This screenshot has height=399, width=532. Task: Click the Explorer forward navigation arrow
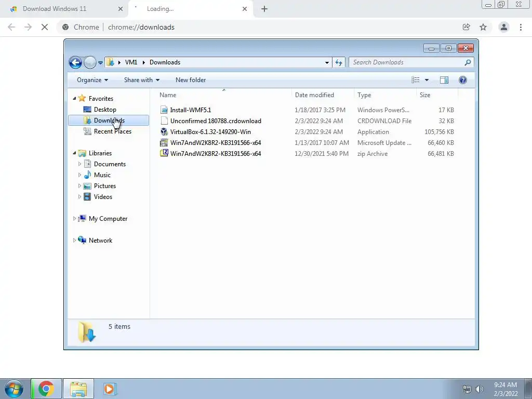click(x=90, y=62)
